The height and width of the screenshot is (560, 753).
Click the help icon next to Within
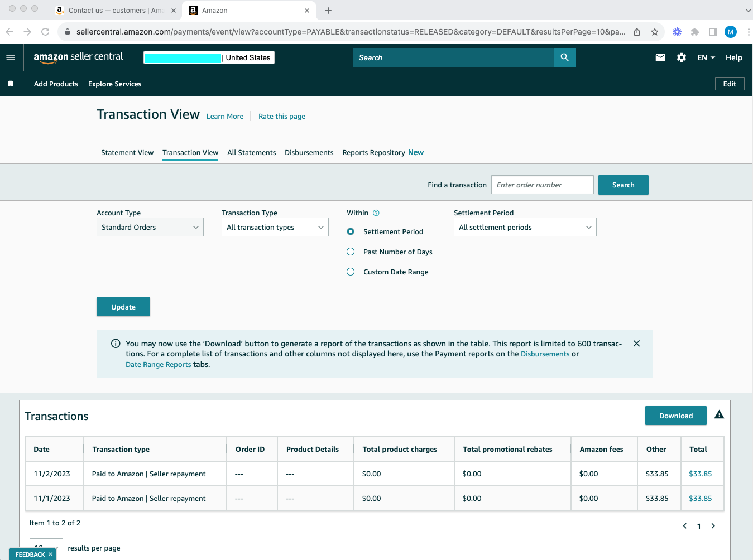[376, 213]
